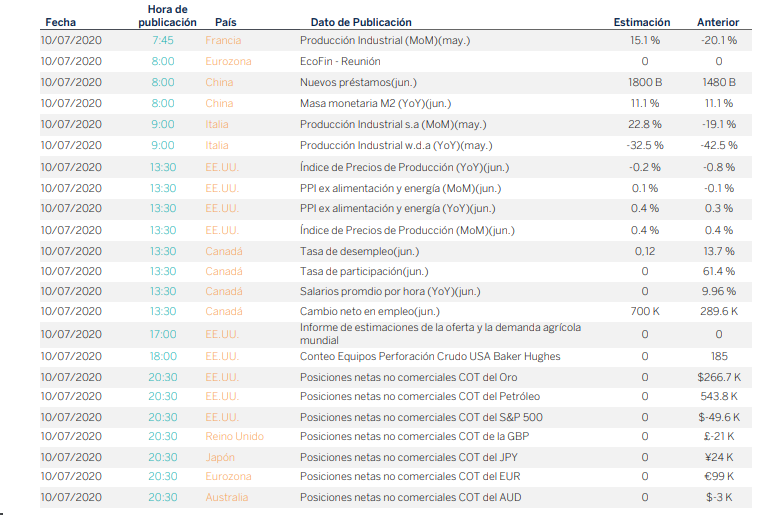The image size is (774, 515).
Task: Open the Cambio neto en empleo(jun.) row
Action: coord(368,312)
